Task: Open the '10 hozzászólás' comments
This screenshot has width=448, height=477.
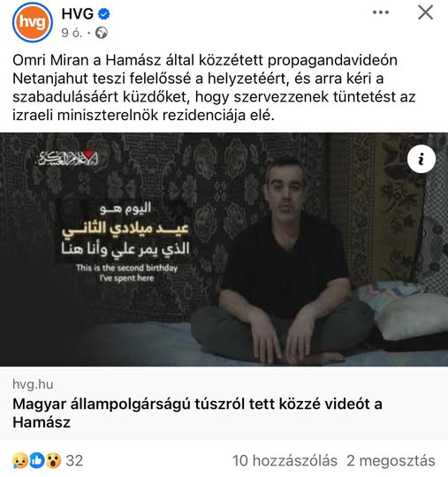Action: coord(285,460)
